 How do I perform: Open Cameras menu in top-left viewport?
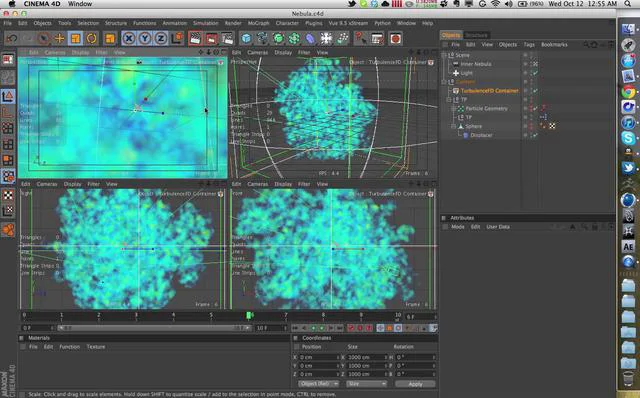[x=55, y=53]
